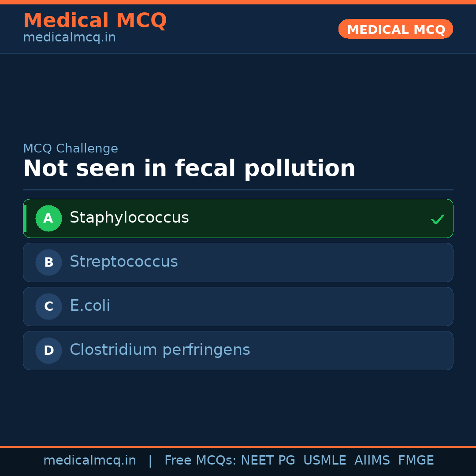Open the medicalmcq.in footer link
The image size is (476, 476).
coord(90,460)
